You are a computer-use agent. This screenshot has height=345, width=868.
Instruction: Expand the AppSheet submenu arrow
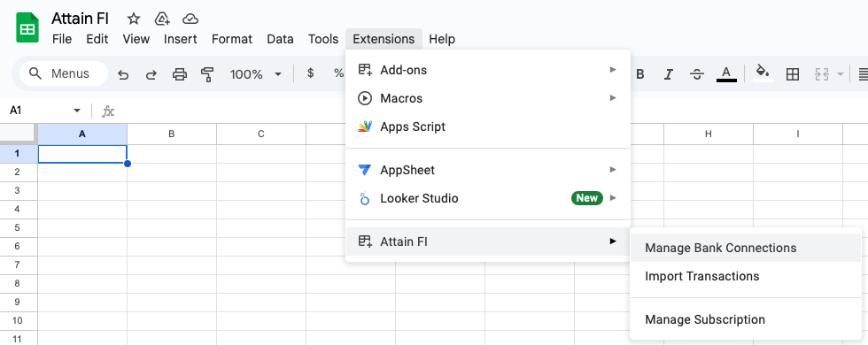pyautogui.click(x=613, y=169)
